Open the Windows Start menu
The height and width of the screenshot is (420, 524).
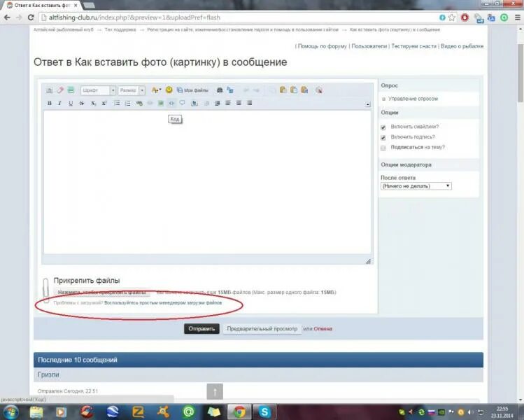point(10,412)
